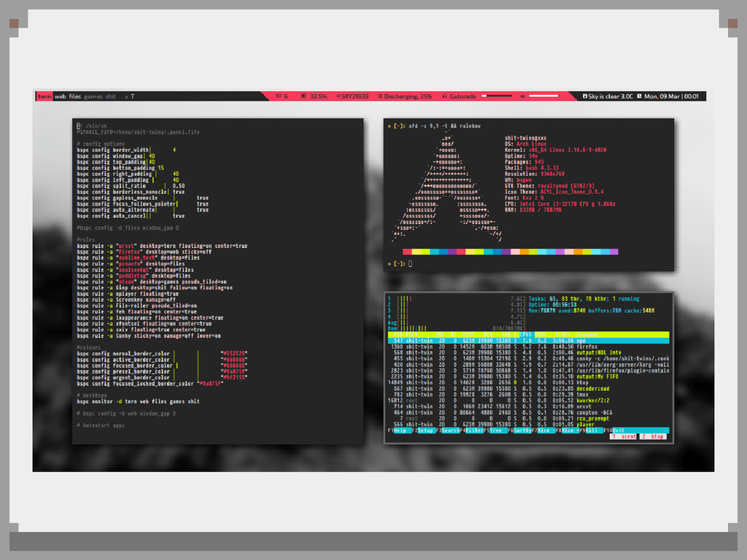This screenshot has height=560, width=747.
Task: Click the Uptime value in htop header
Action: [565, 305]
